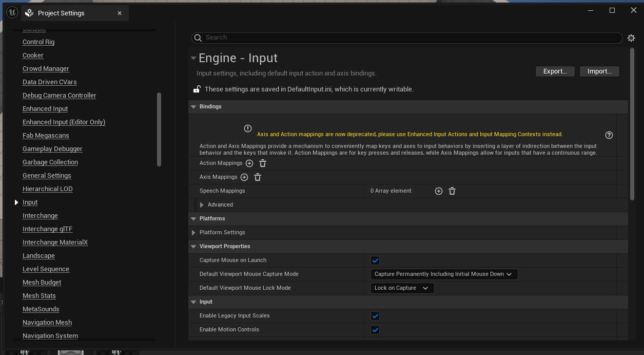Select Debug Camera Controller
Viewport: 644px width, 355px height.
60,96
